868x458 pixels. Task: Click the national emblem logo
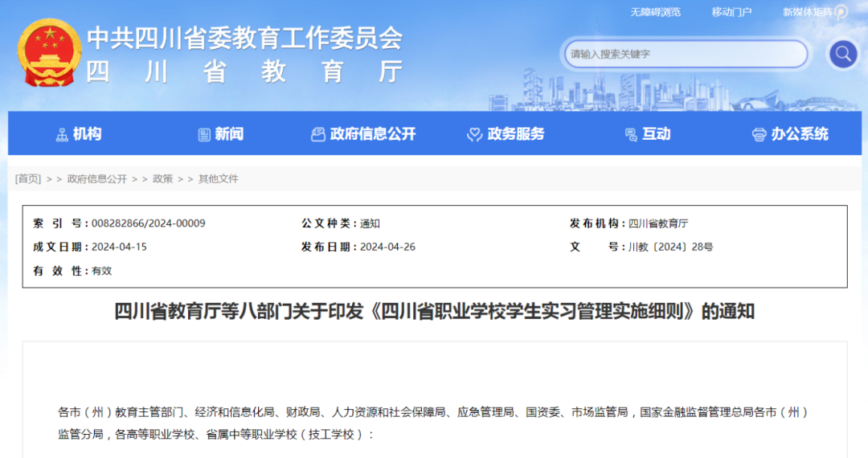click(46, 53)
